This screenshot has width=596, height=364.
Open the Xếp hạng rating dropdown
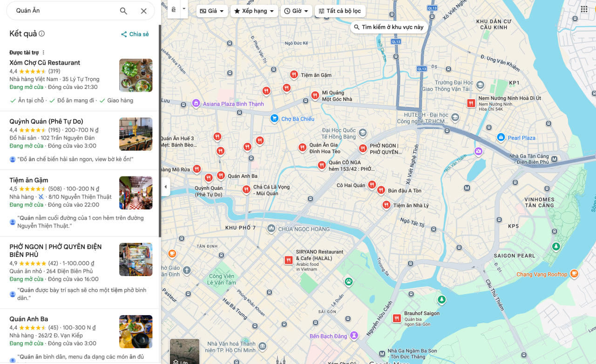click(254, 11)
